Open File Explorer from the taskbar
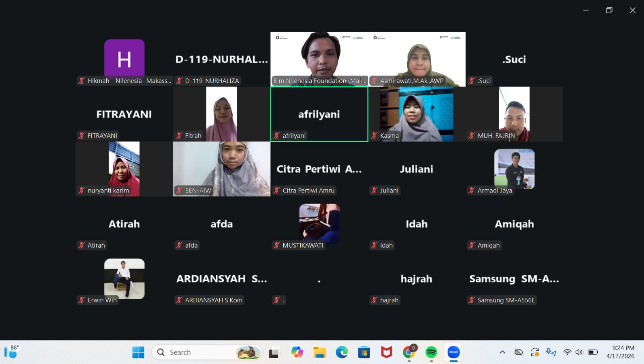This screenshot has width=644, height=364. point(320,352)
